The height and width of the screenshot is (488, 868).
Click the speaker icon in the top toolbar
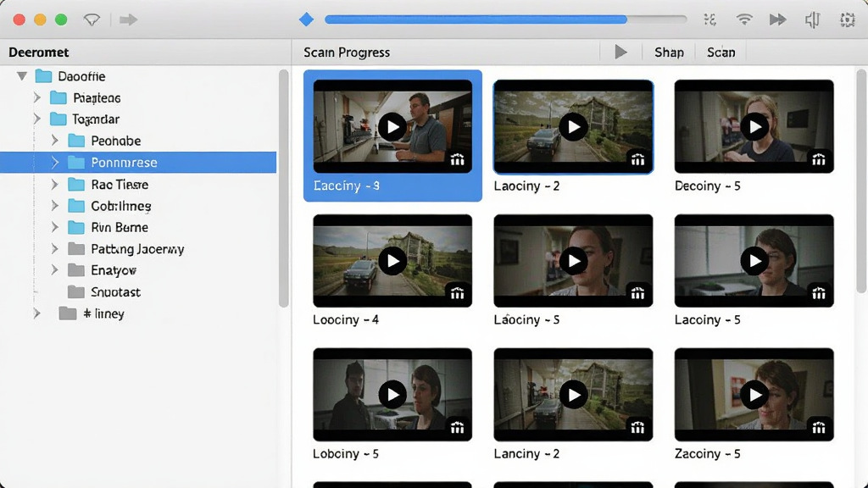[812, 20]
